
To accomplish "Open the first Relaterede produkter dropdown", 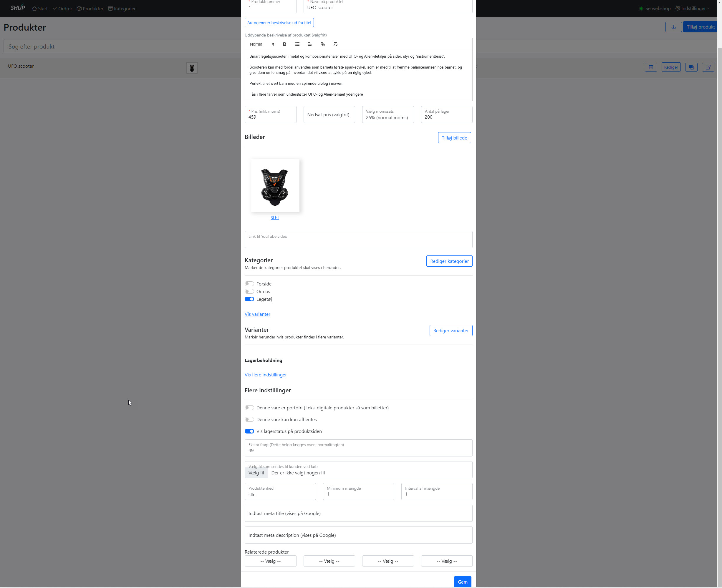I will pyautogui.click(x=270, y=561).
